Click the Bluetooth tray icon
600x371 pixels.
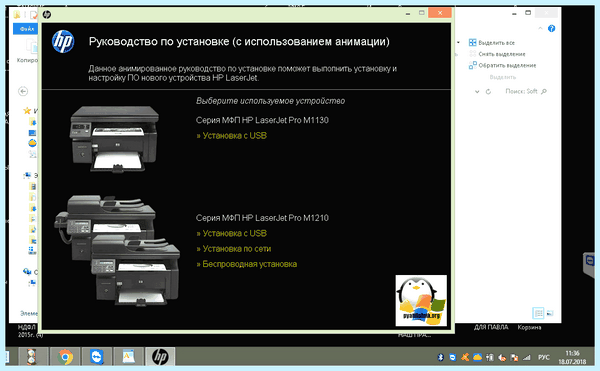[x=440, y=357]
